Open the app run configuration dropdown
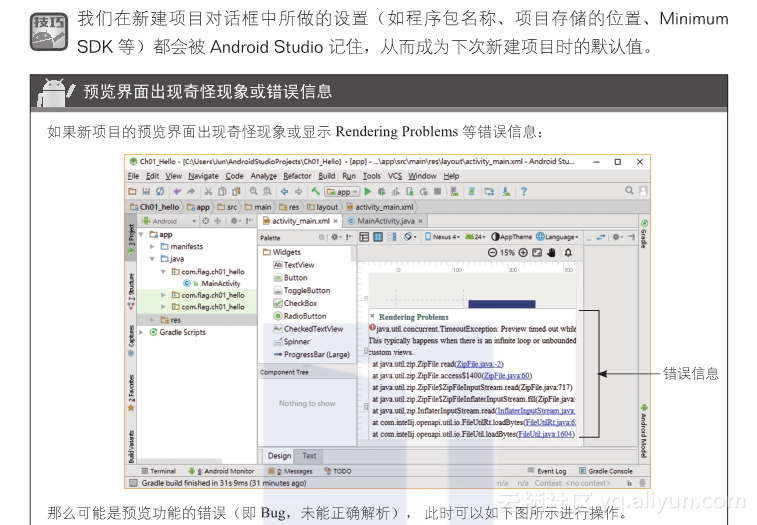The image size is (757, 525). [x=342, y=192]
